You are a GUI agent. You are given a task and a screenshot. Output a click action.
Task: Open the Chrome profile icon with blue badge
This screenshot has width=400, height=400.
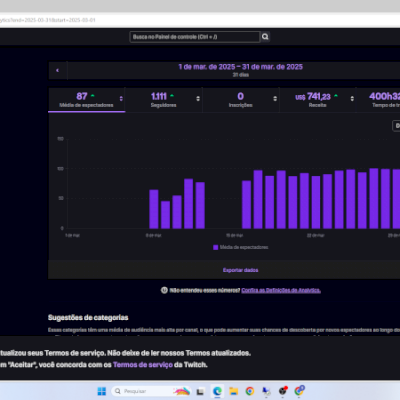coord(299,390)
